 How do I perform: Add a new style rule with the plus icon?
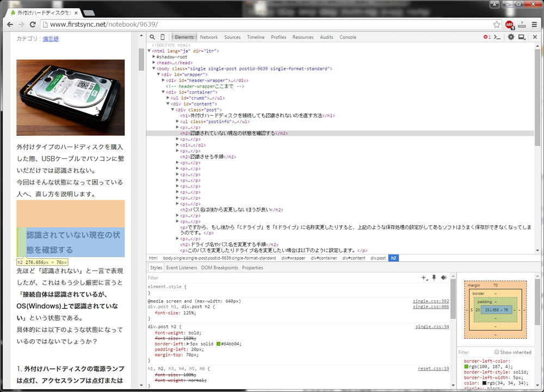click(424, 278)
